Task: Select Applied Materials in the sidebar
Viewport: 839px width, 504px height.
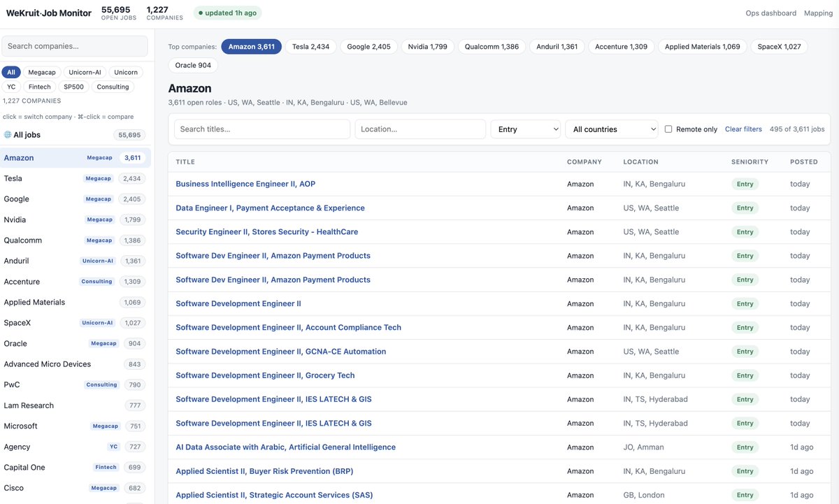Action: (75, 302)
